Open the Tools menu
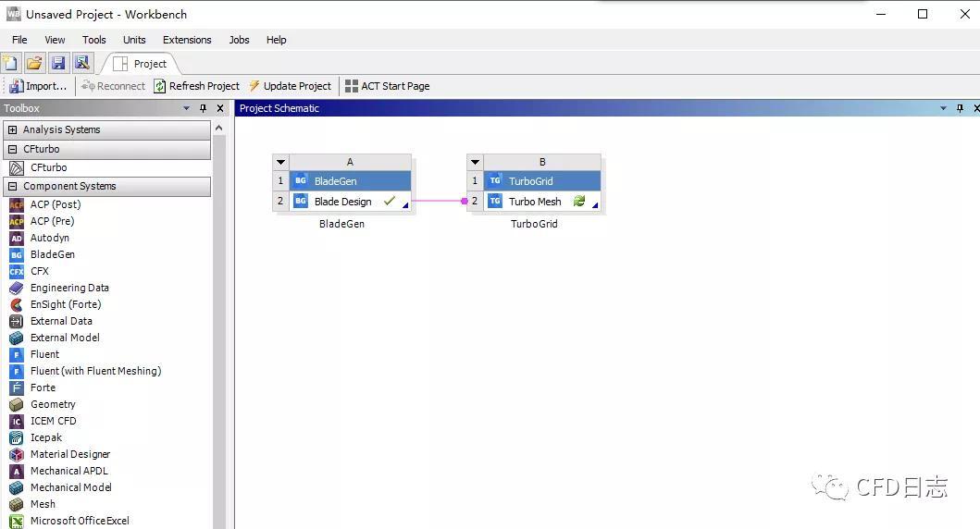This screenshot has width=980, height=529. coord(94,40)
